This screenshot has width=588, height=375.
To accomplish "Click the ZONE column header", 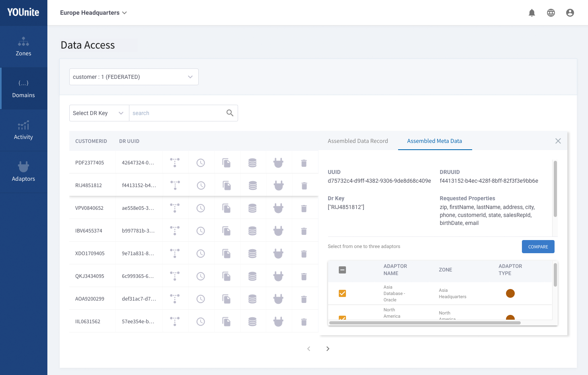I will (445, 270).
